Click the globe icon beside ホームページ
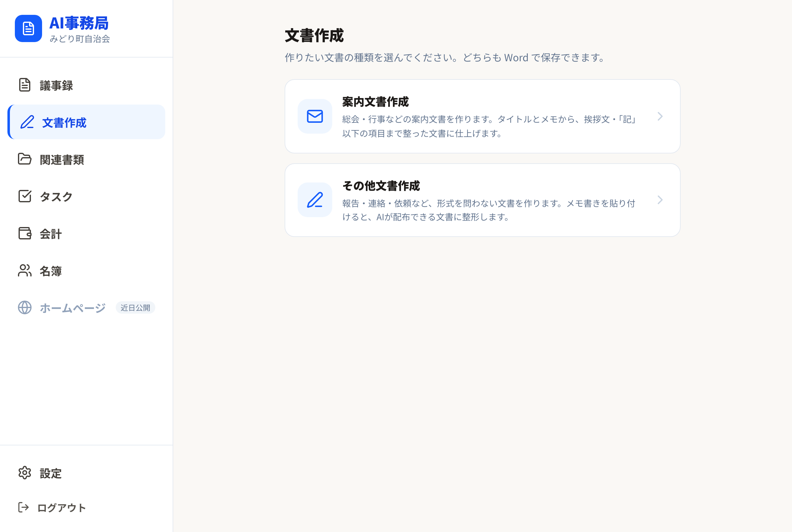Viewport: 792px width, 532px height. click(x=24, y=307)
